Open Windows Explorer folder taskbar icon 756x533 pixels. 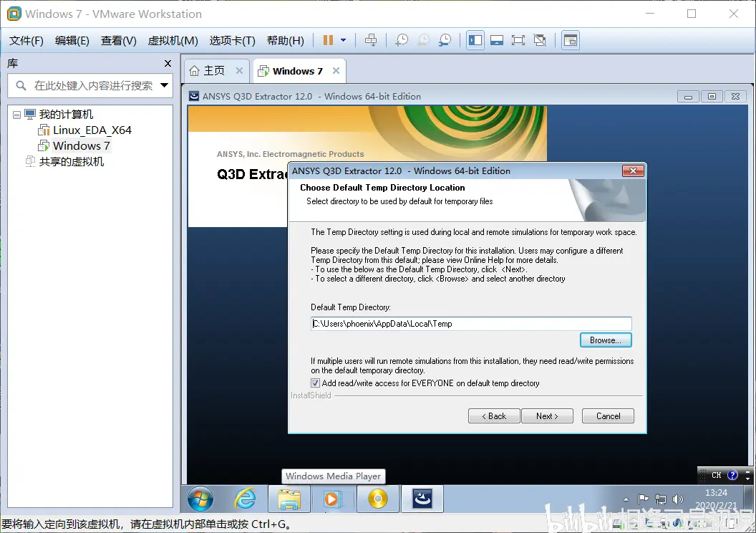point(289,499)
